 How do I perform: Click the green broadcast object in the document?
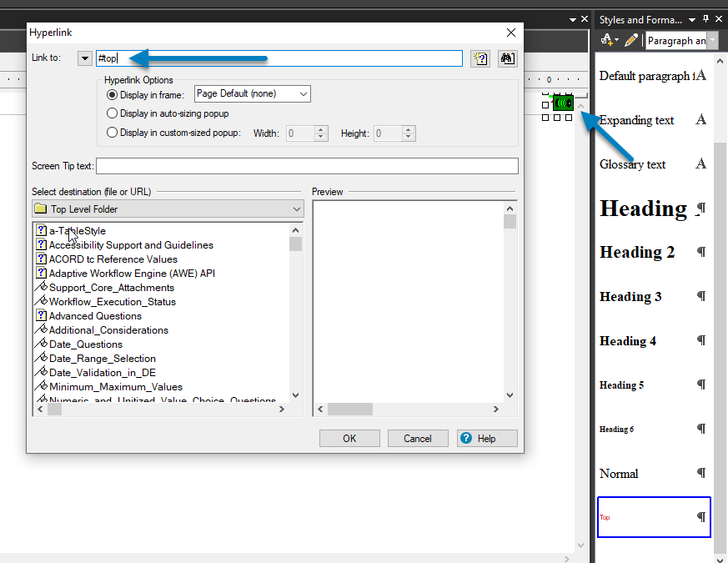point(563,103)
